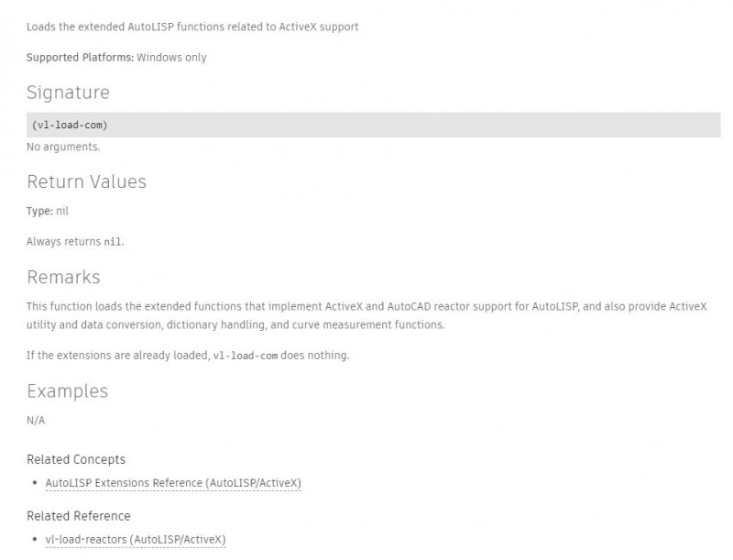Click the 'Type:' label under Return Values

coord(39,211)
